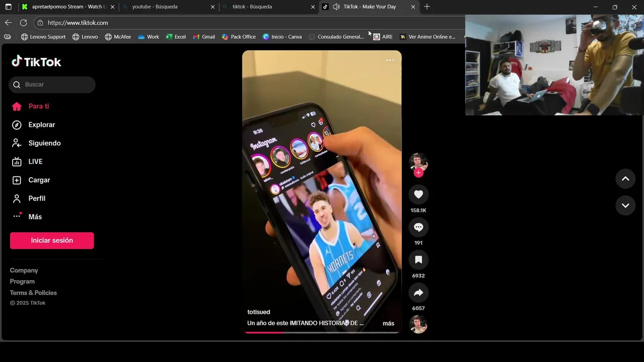Switch to tiktok - Búsqueda tab
This screenshot has width=644, height=362.
pos(269,7)
